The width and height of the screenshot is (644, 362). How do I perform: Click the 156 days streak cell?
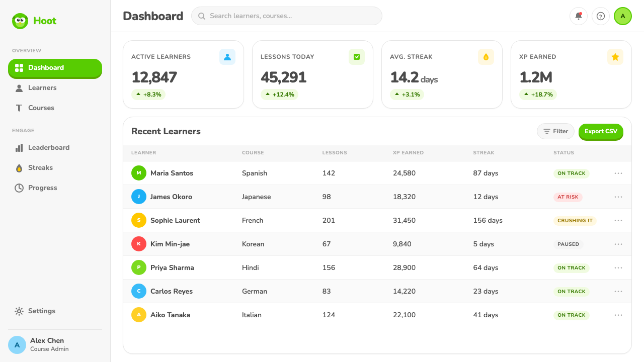click(488, 220)
